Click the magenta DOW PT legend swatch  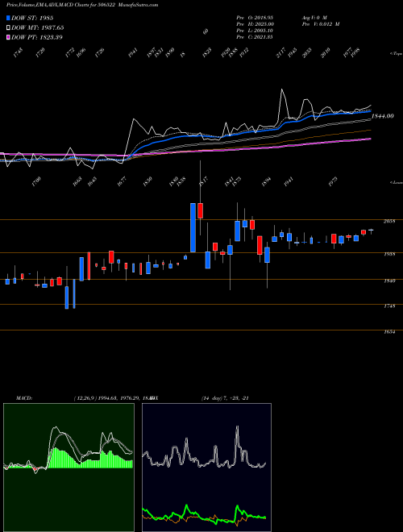tap(8, 37)
